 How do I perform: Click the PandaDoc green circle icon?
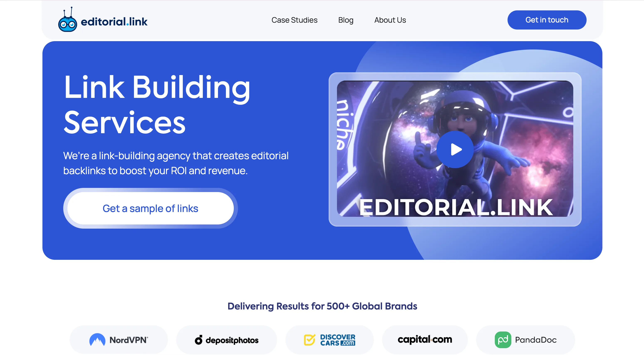click(x=504, y=339)
